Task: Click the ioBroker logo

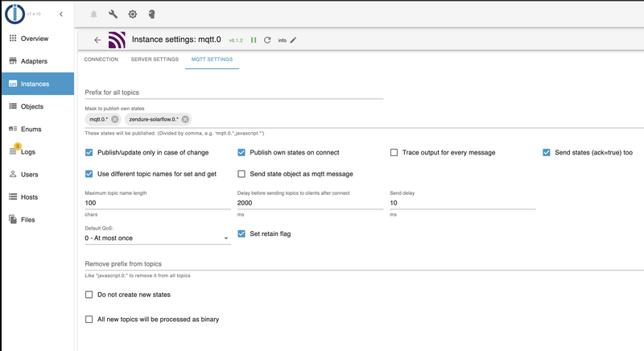Action: click(x=14, y=14)
